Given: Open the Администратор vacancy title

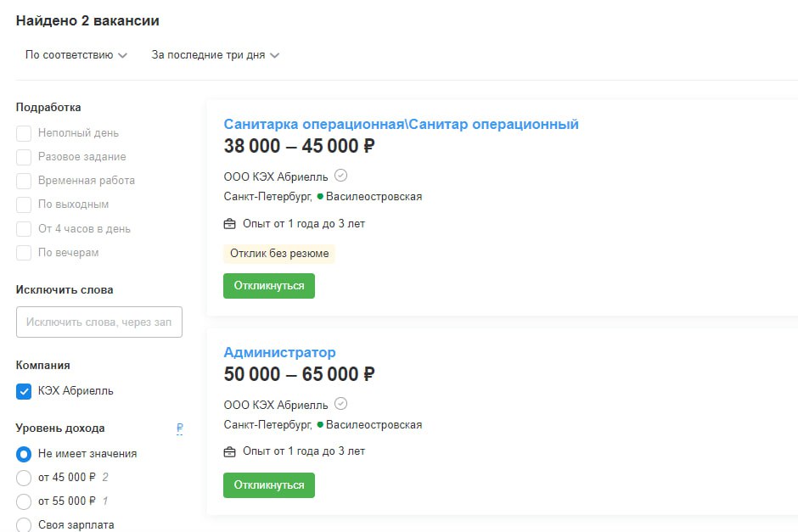Looking at the screenshot, I should 279,352.
